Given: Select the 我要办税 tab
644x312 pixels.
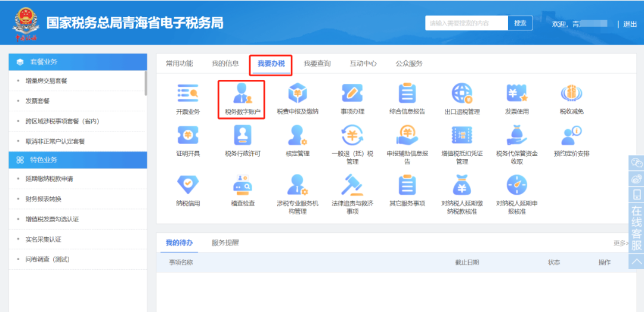Looking at the screenshot, I should coord(271,64).
